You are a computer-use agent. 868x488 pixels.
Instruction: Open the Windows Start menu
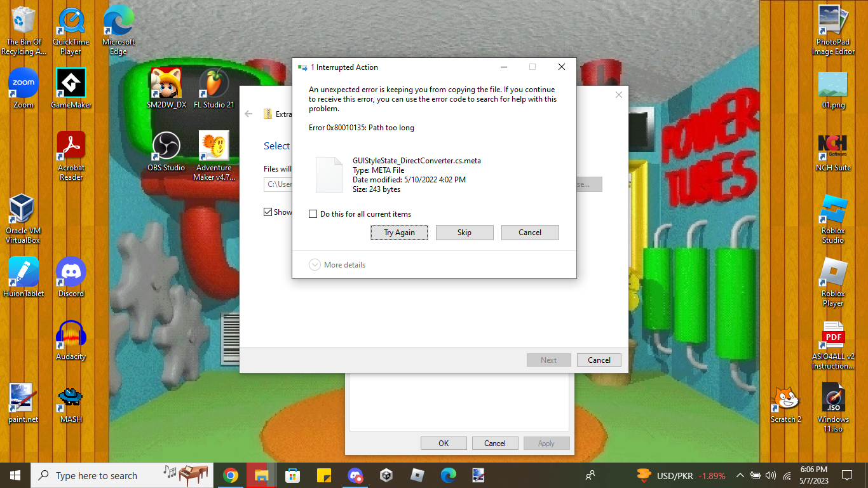click(15, 475)
